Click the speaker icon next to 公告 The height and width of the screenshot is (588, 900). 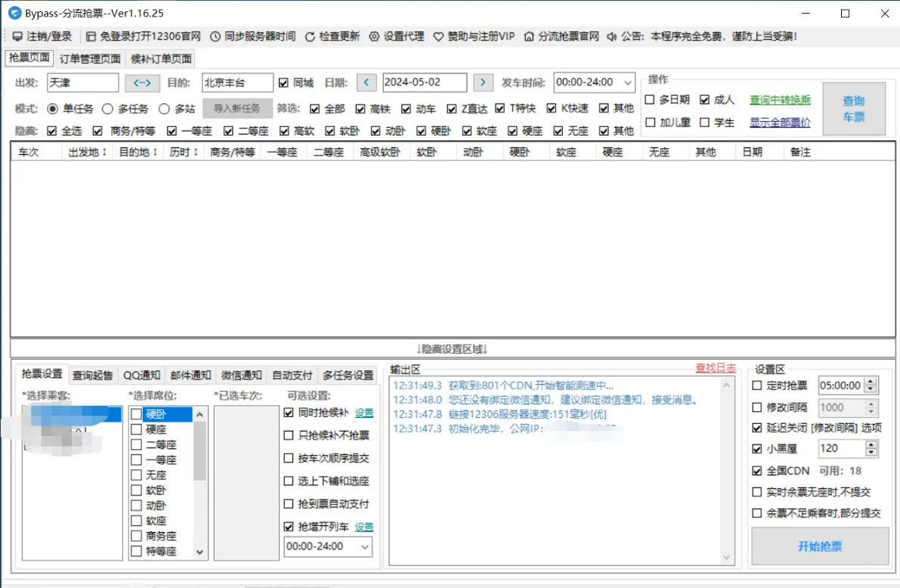(x=611, y=36)
